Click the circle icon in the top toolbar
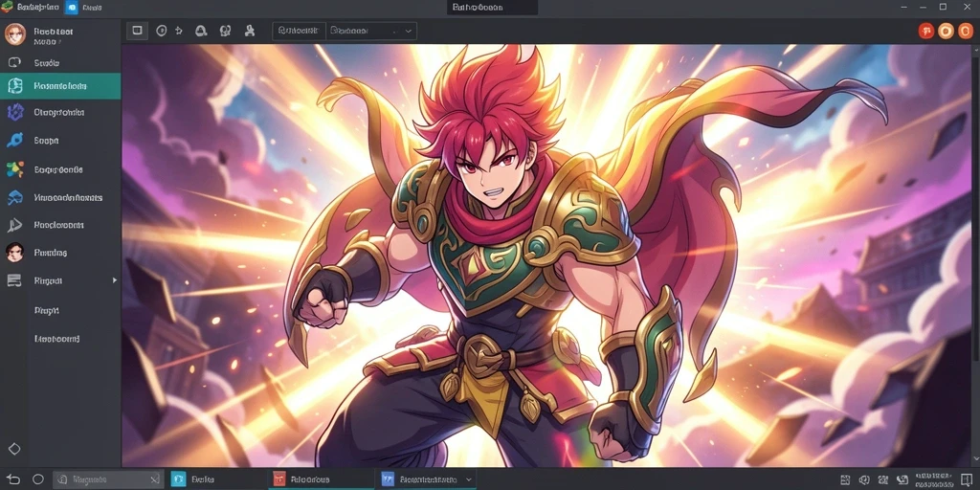The image size is (980, 490). [161, 31]
